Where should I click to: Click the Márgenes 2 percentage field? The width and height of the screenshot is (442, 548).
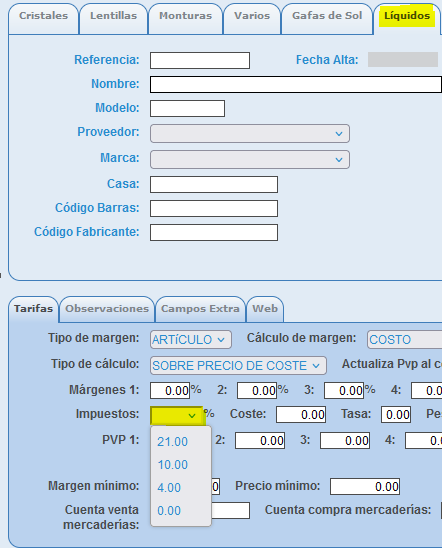click(257, 390)
